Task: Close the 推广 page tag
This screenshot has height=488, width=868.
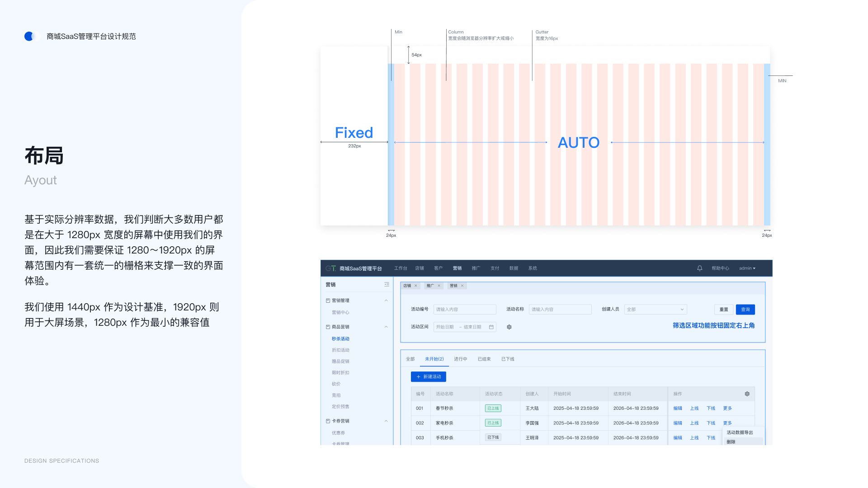Action: 439,286
